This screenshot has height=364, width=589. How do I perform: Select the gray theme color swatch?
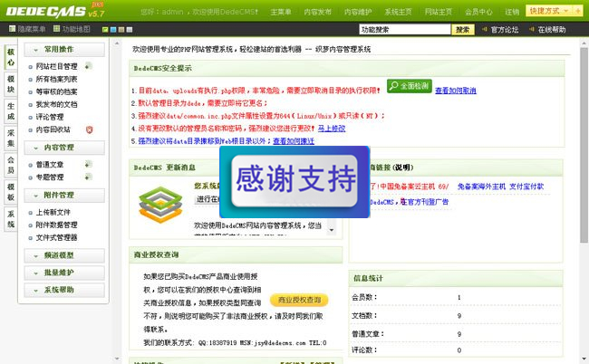point(130,29)
